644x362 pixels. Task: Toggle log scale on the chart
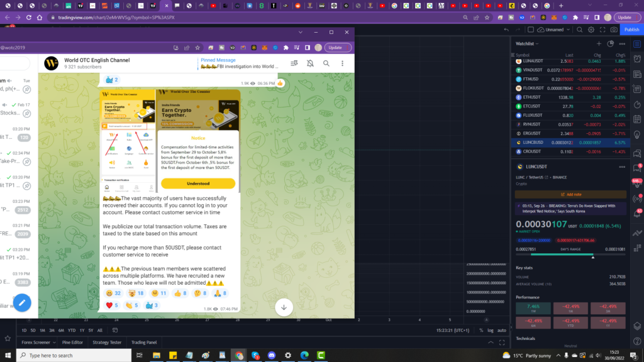pyautogui.click(x=491, y=331)
